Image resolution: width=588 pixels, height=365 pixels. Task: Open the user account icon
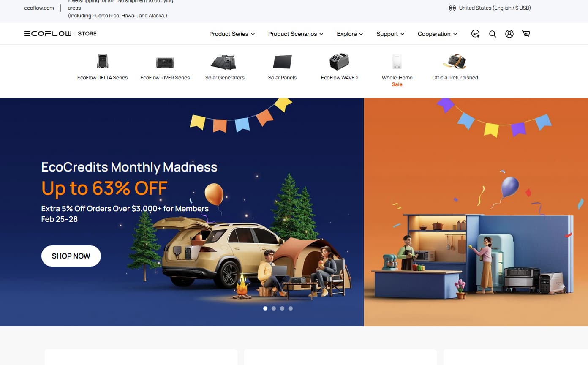(509, 34)
